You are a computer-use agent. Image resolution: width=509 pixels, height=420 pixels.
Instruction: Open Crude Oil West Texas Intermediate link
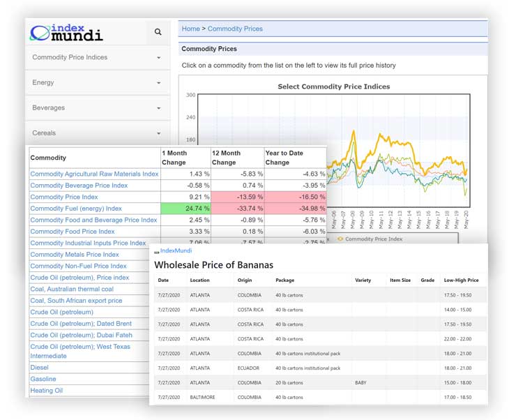[x=80, y=351]
